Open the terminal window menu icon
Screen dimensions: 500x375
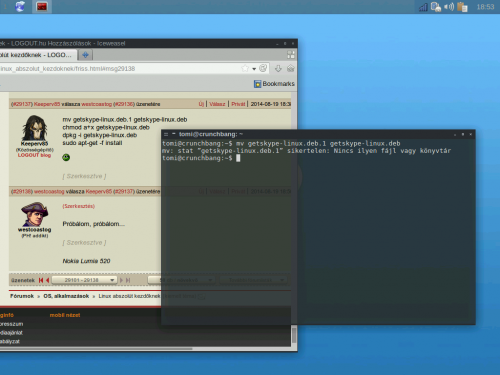click(166, 134)
